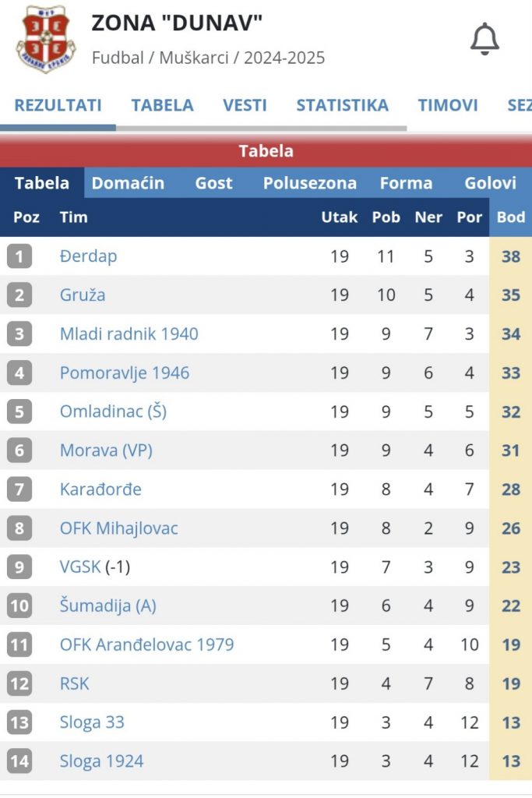
Task: Select the Polusezona table view
Action: coord(310,183)
